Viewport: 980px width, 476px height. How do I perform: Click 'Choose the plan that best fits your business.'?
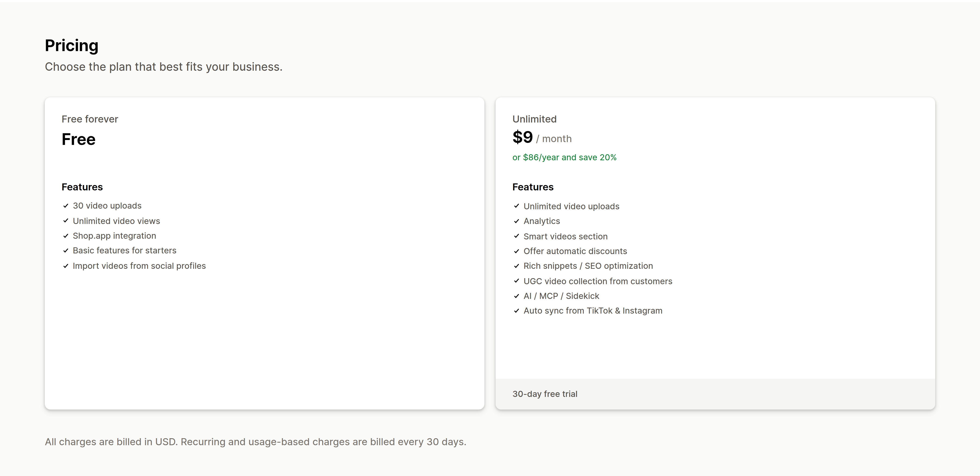click(x=164, y=67)
